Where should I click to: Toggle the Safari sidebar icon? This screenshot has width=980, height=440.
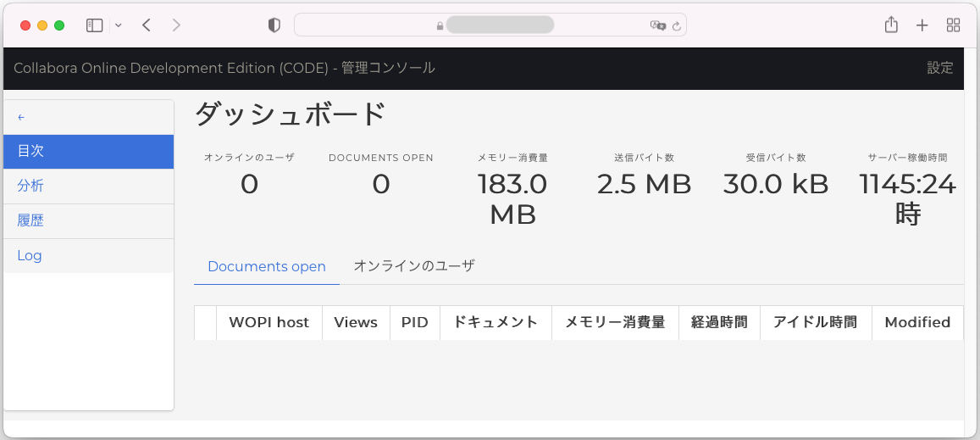[x=94, y=25]
